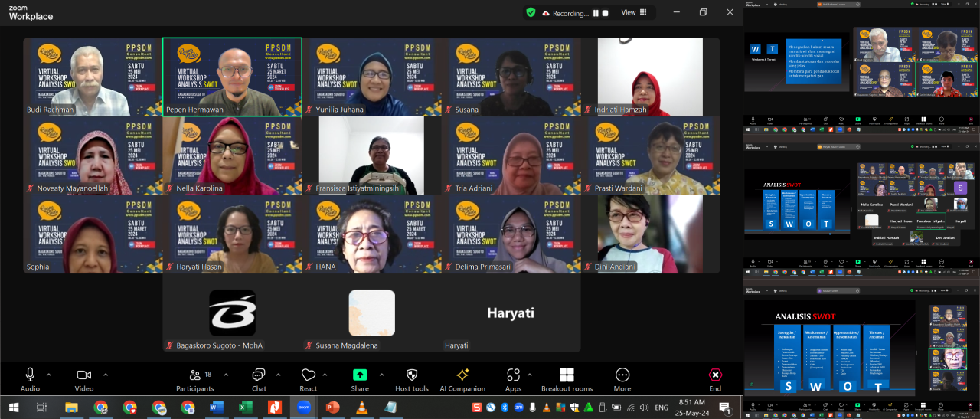
Task: Pause the meeting recording
Action: pyautogui.click(x=595, y=13)
